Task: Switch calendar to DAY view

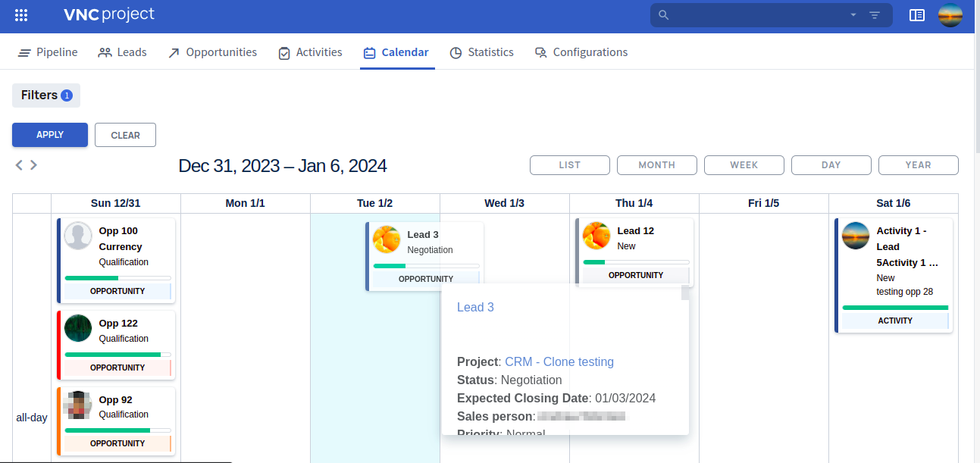Action: pos(831,165)
